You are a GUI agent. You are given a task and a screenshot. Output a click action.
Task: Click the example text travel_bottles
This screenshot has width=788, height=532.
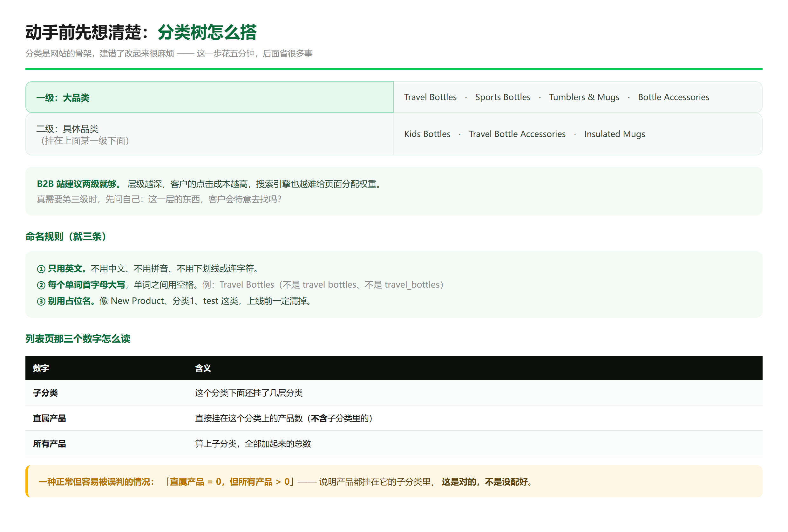411,285
